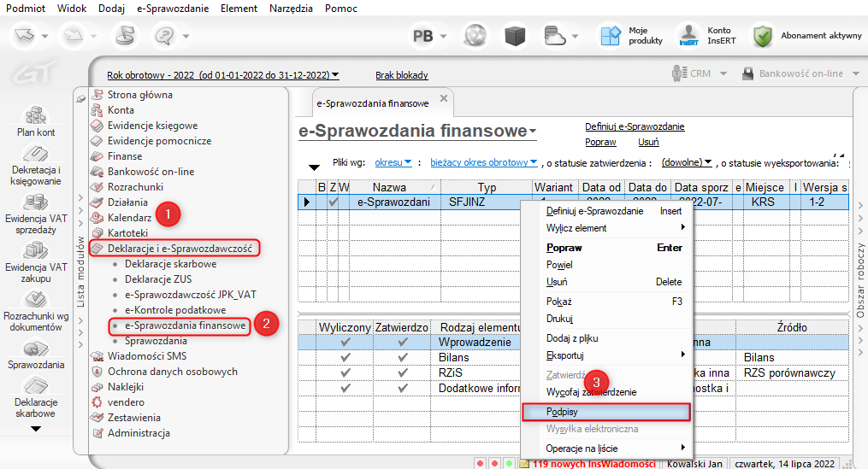Click the stamp toolbar icon
This screenshot has width=868, height=469.
point(125,36)
